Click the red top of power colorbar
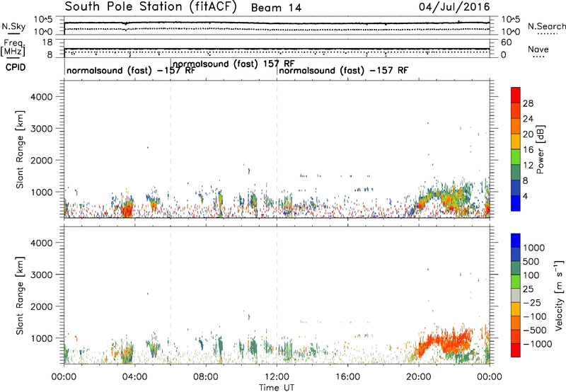Image resolution: width=566 pixels, height=392 pixels. coord(516,95)
